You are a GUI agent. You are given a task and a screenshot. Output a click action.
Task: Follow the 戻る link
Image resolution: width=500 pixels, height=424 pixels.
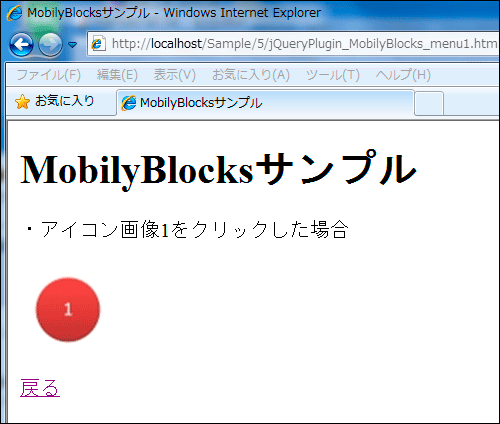pos(40,388)
